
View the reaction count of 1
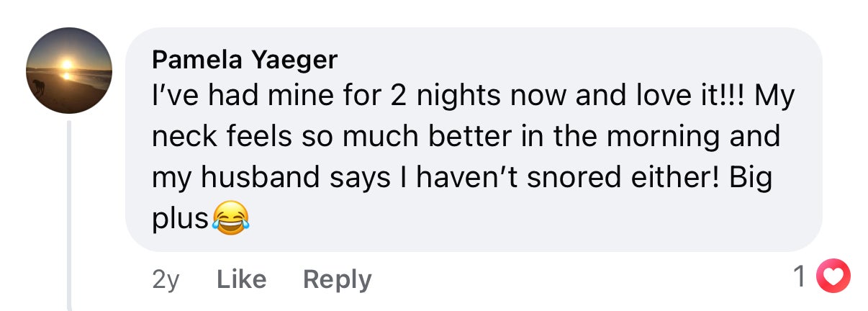coord(799,276)
